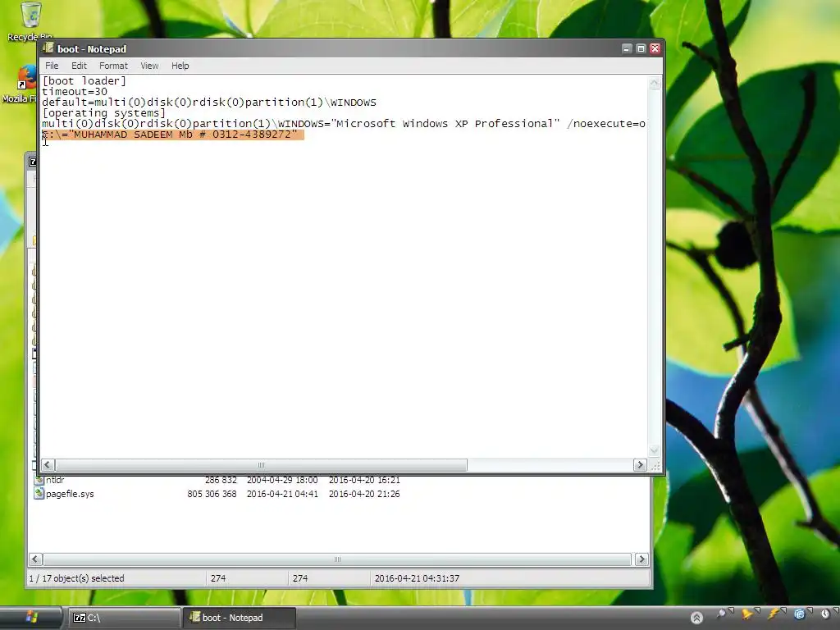Viewport: 840px width, 630px height.
Task: Open the Format menu in Notepad
Action: [113, 66]
